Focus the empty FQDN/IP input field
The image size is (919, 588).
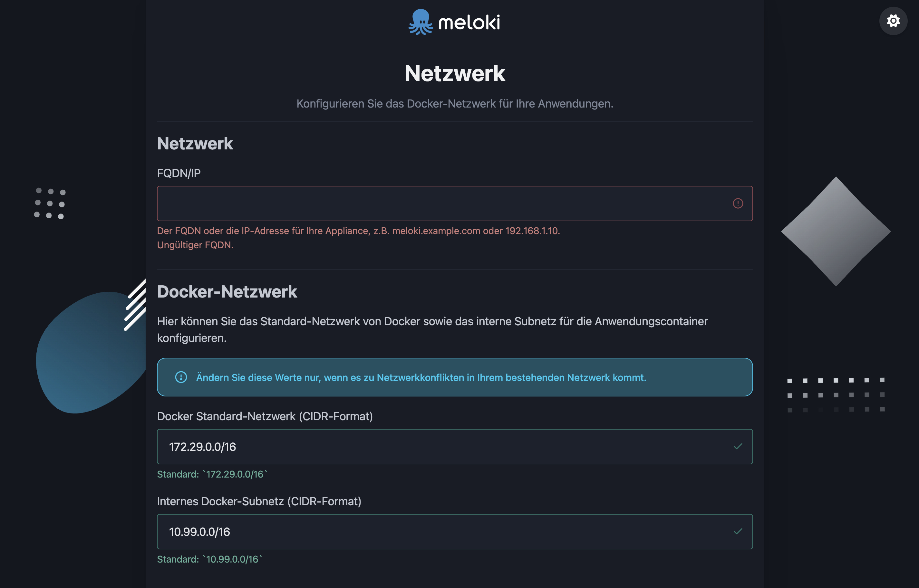tap(455, 204)
